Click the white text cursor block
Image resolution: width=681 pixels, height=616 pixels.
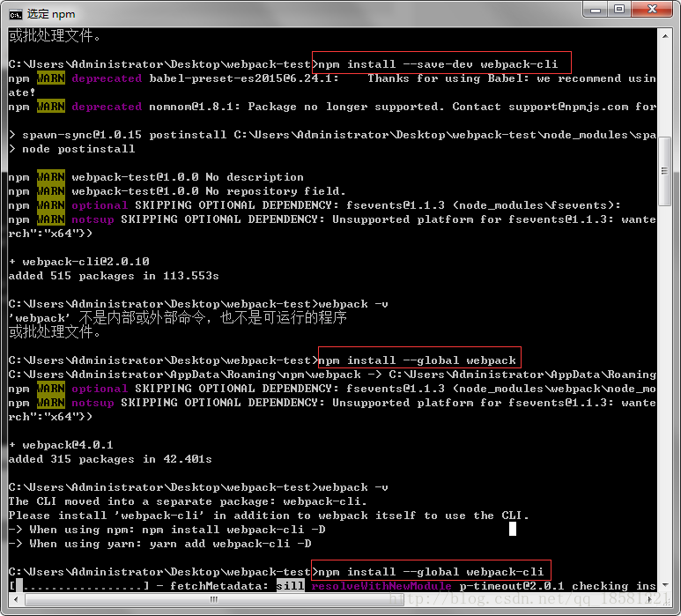(513, 529)
